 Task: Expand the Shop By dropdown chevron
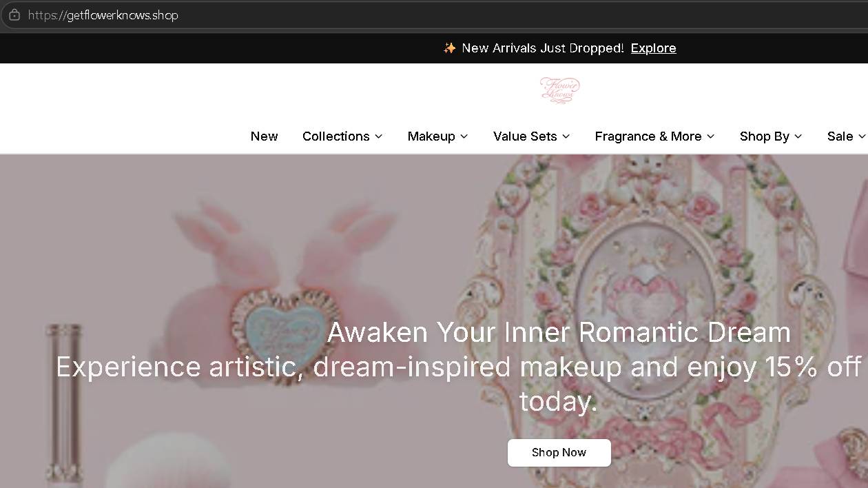pos(798,136)
